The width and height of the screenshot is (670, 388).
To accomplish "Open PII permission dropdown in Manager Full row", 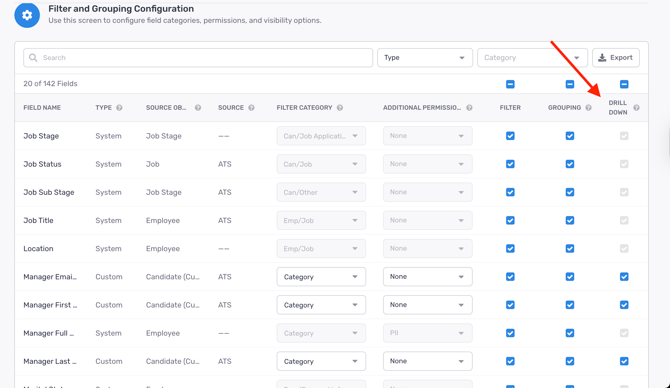I will [427, 333].
